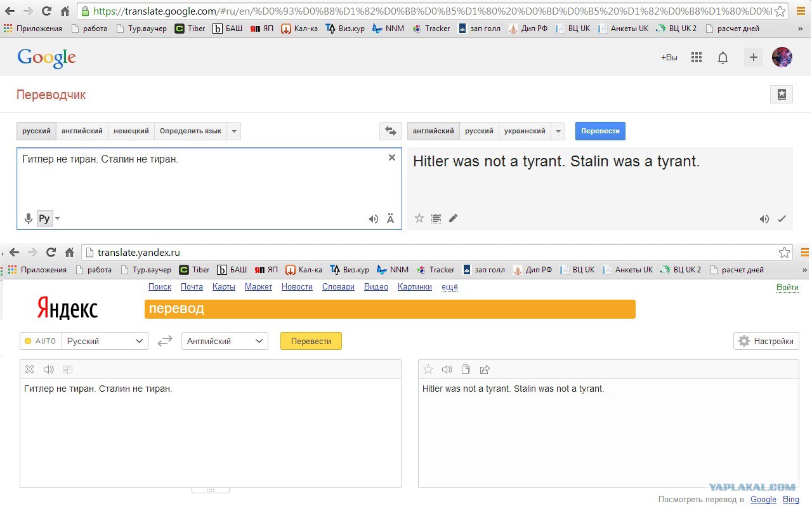Open the Yandex Английский target dropdown
Image resolution: width=812 pixels, height=506 pixels.
[x=225, y=341]
